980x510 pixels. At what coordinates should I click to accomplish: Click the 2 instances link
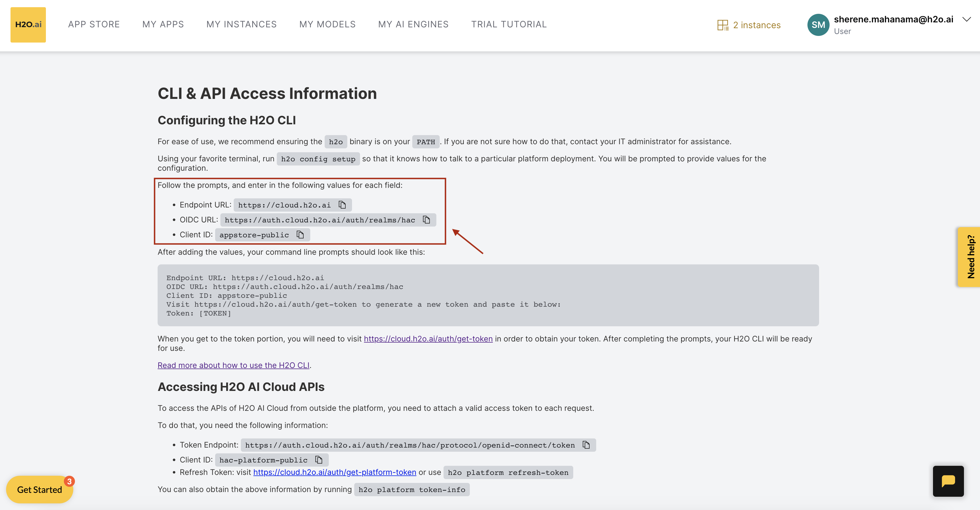coord(757,25)
